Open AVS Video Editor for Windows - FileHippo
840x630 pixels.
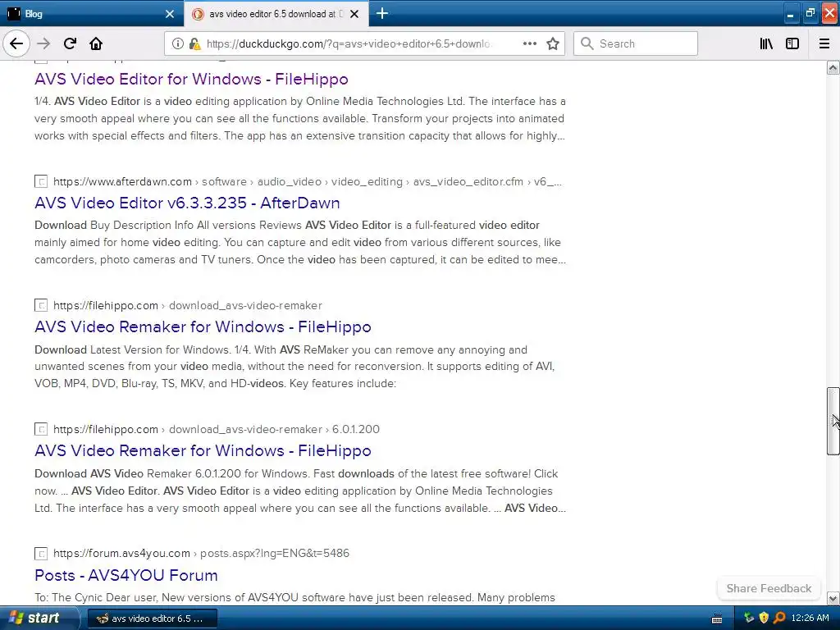[x=191, y=80]
